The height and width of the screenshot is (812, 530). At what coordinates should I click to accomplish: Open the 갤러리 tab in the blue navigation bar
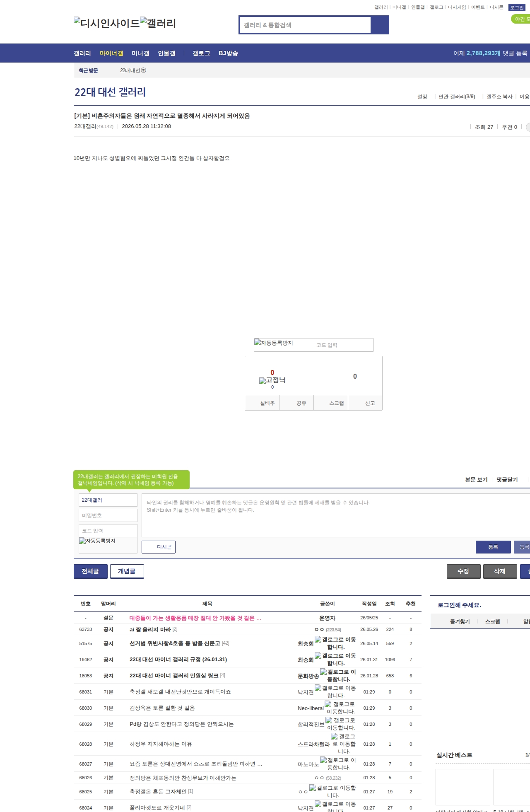pyautogui.click(x=82, y=53)
